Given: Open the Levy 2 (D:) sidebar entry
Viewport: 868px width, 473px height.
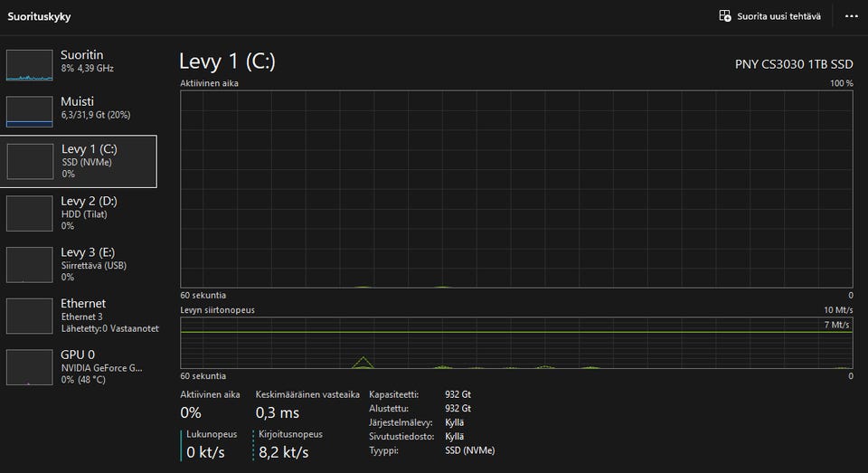Looking at the screenshot, I should tap(79, 213).
